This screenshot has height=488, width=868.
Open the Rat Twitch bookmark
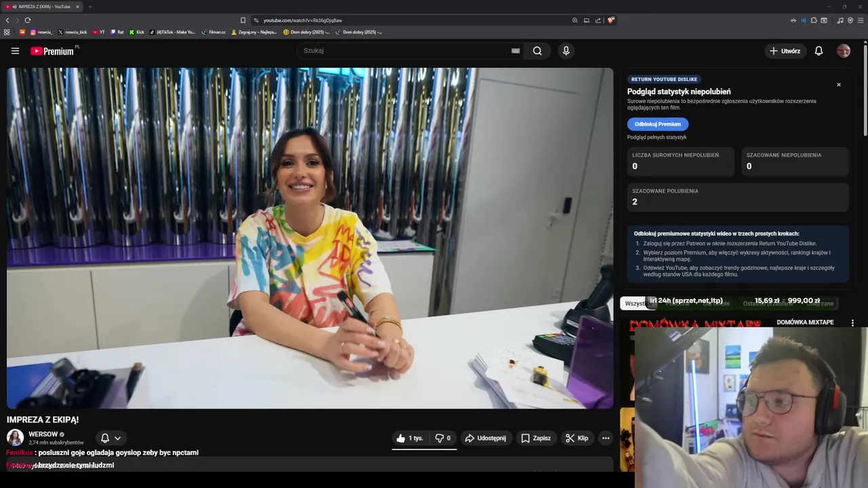pos(117,32)
